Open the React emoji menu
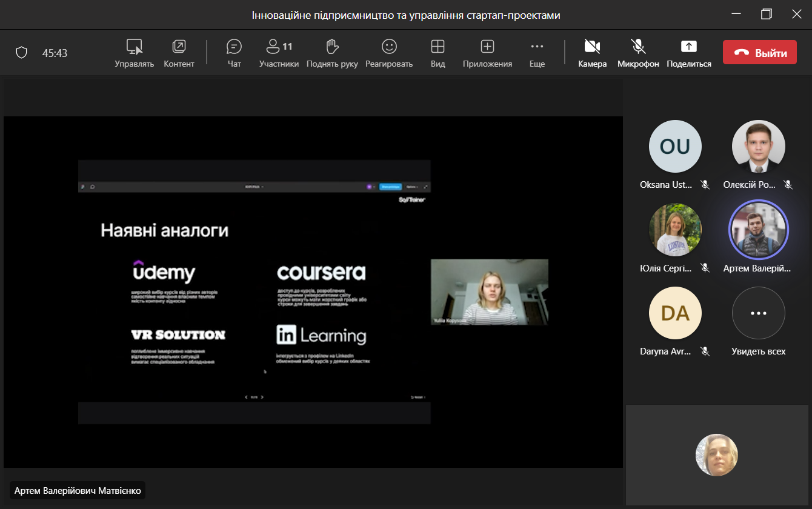The width and height of the screenshot is (812, 509). tap(388, 53)
